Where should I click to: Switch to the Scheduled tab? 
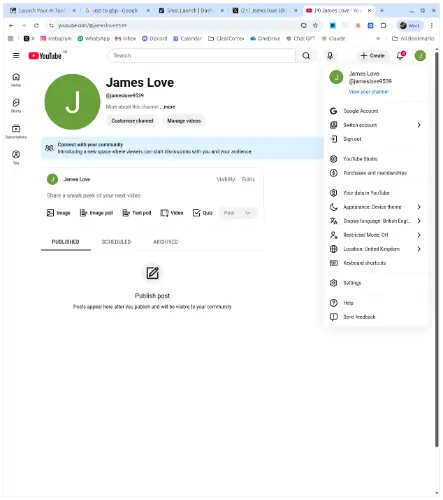pos(116,242)
